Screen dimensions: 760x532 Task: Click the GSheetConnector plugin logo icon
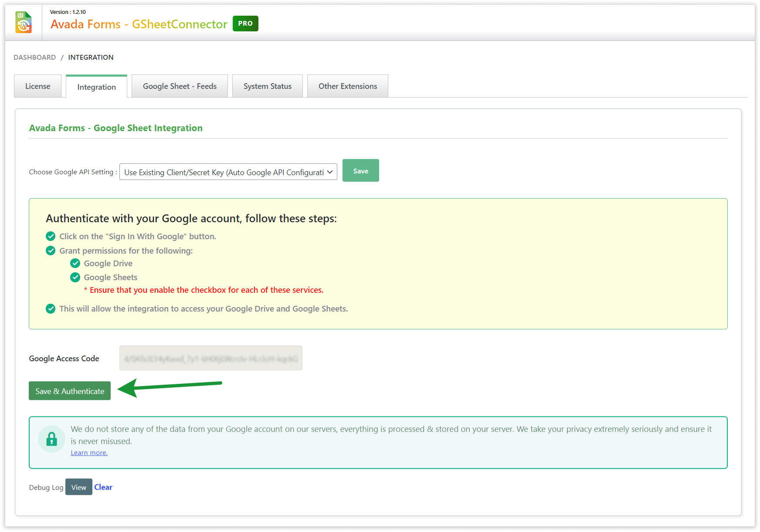pos(24,22)
